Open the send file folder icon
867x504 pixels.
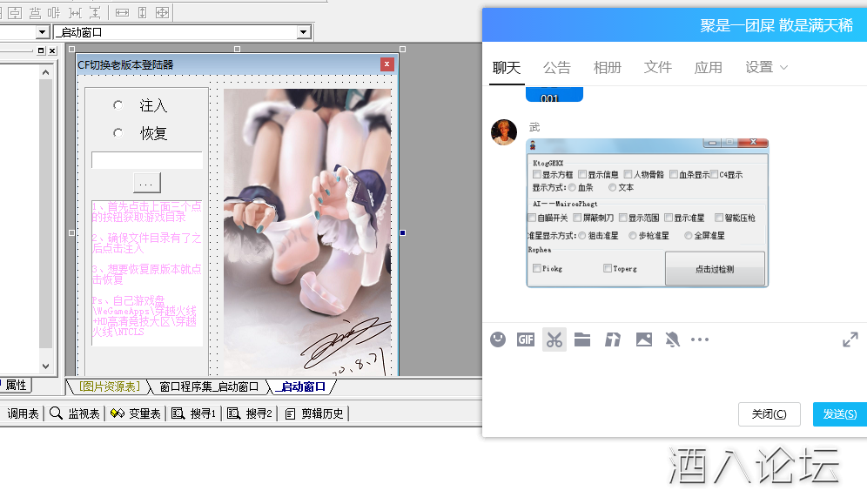583,339
